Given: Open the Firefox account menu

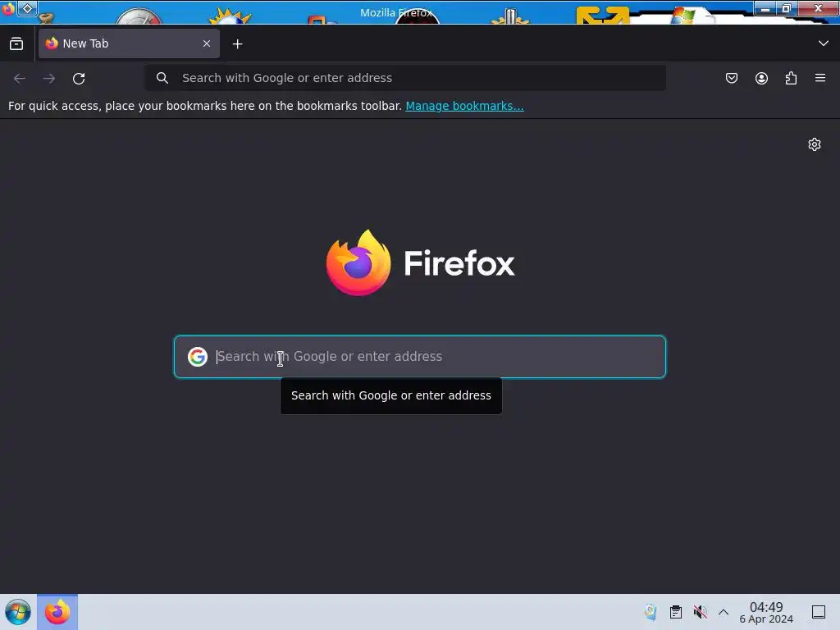Looking at the screenshot, I should pyautogui.click(x=761, y=78).
